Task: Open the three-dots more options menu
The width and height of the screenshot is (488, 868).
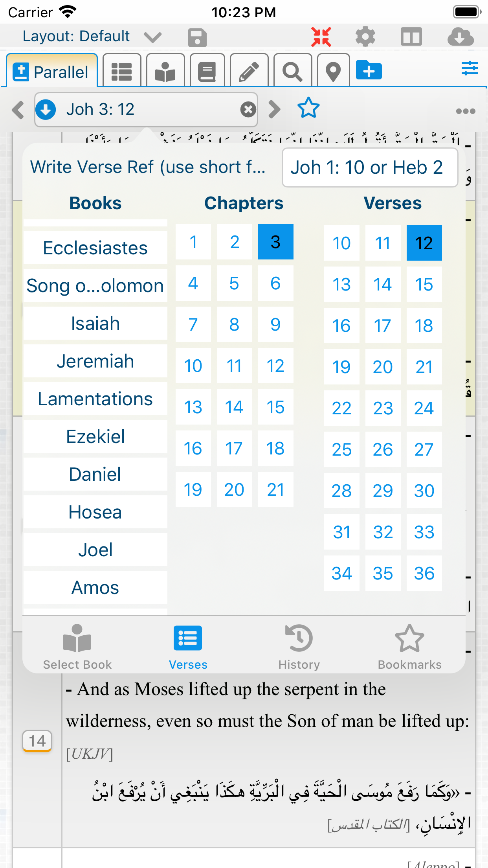Action: (x=466, y=111)
